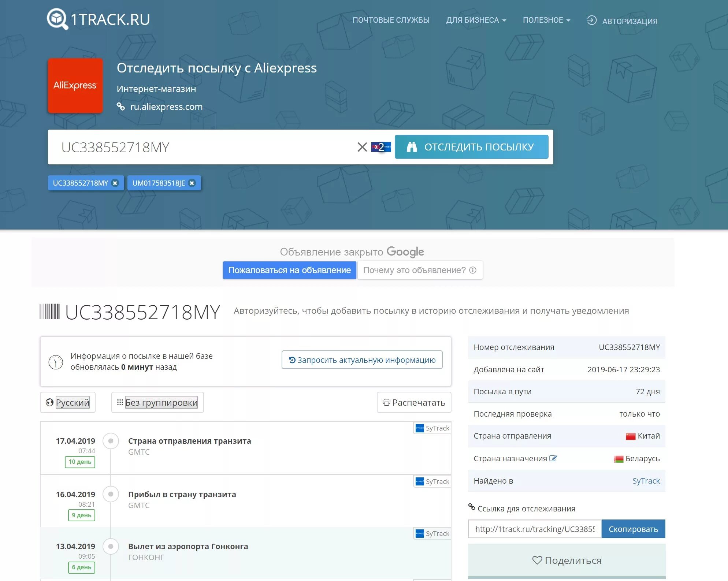Click the China flag icon

(x=631, y=436)
